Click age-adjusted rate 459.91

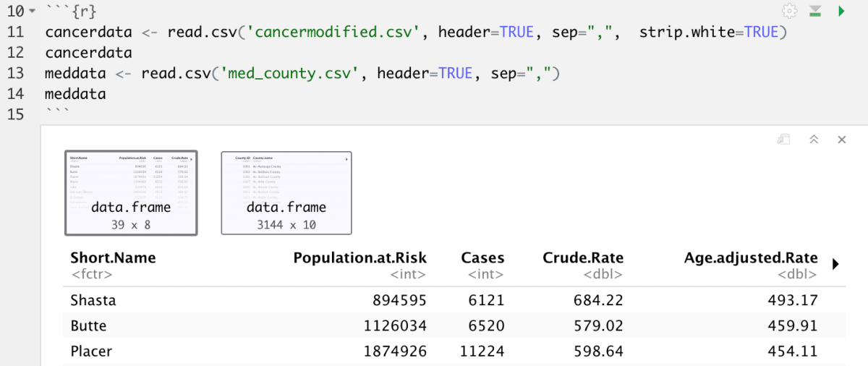pyautogui.click(x=793, y=325)
